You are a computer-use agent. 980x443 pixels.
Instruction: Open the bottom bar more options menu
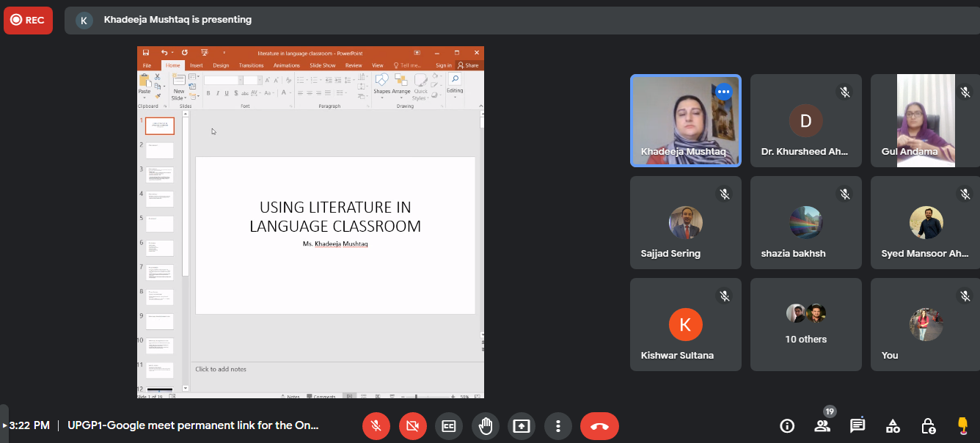tap(558, 426)
